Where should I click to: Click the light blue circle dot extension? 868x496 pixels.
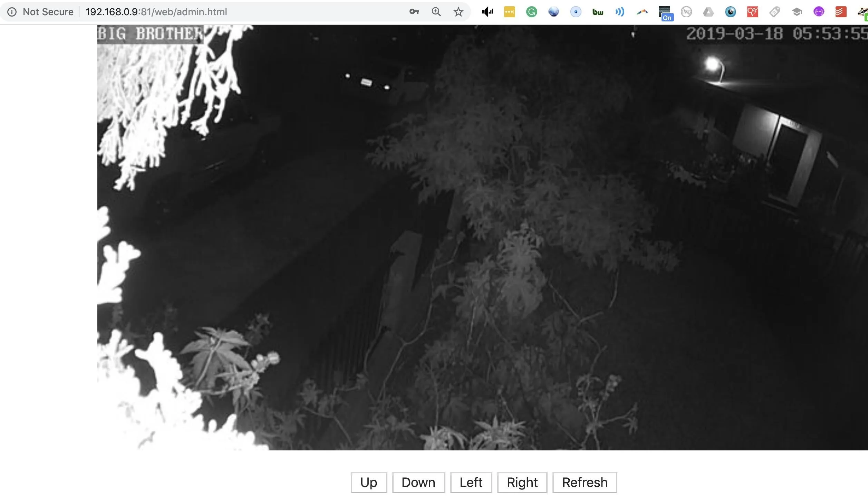(x=576, y=12)
